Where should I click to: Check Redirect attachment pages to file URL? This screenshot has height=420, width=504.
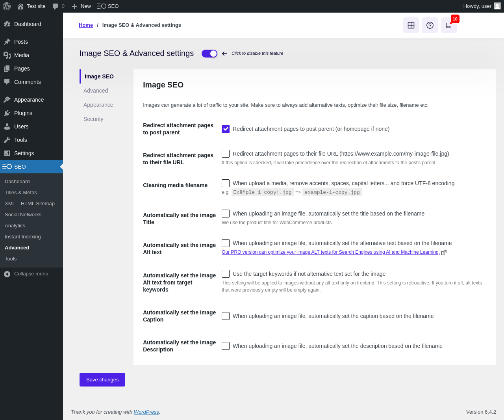click(x=226, y=154)
